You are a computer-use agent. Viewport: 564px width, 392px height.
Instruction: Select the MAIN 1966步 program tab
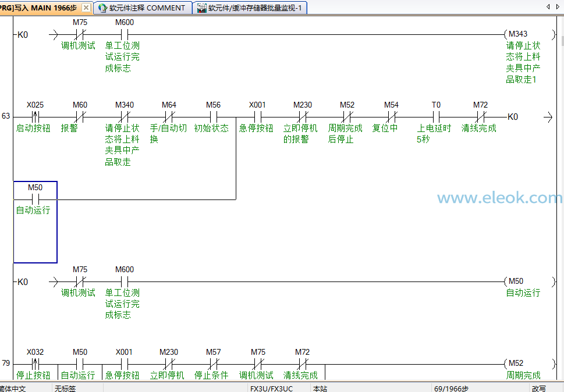click(45, 8)
